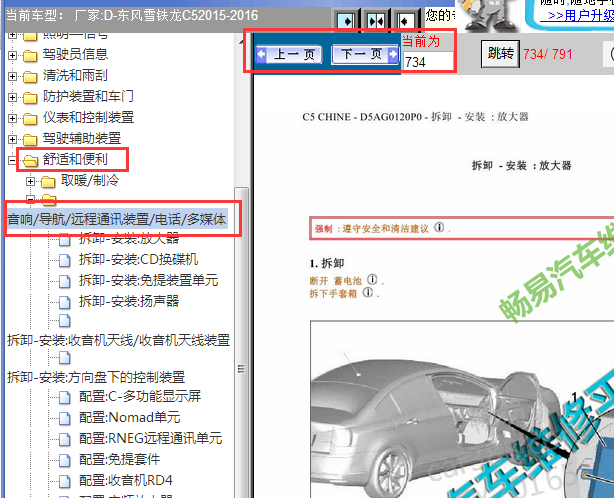Expand the 取暖/制冷 subfolder
Image resolution: width=614 pixels, height=498 pixels.
(31, 181)
